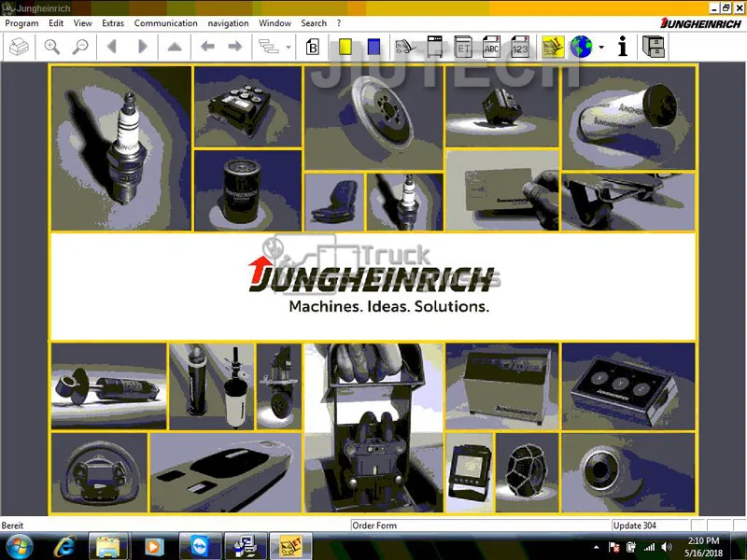Zoom out with the magnifier minus icon
Viewport: 747px width, 560px height.
pos(80,47)
